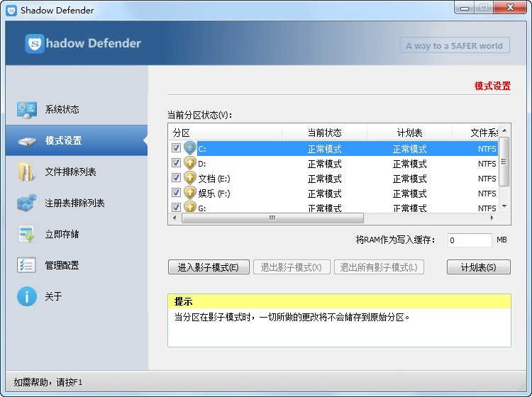The width and height of the screenshot is (532, 397).
Task: Click the red 模式设置 page heading
Action: (492, 86)
